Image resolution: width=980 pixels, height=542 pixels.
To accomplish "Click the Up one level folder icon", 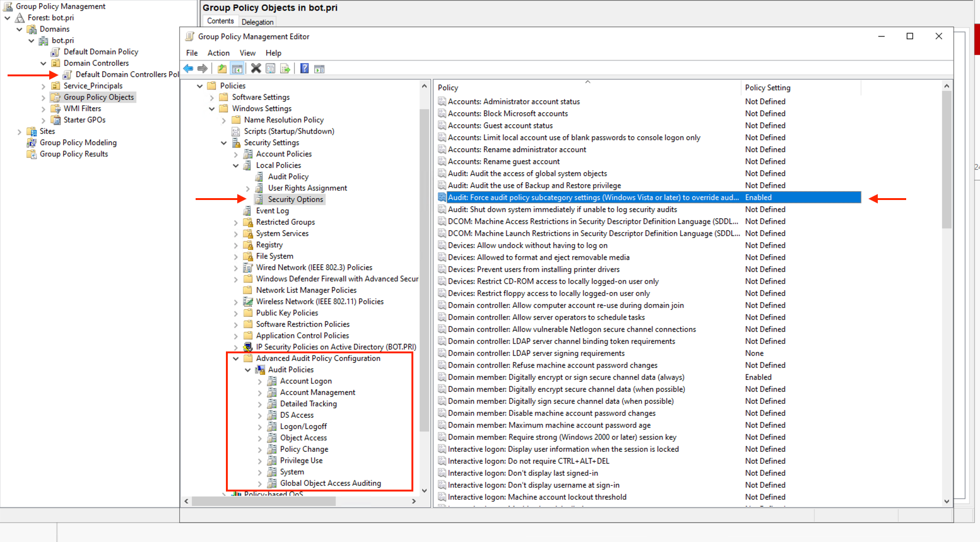I will [222, 68].
